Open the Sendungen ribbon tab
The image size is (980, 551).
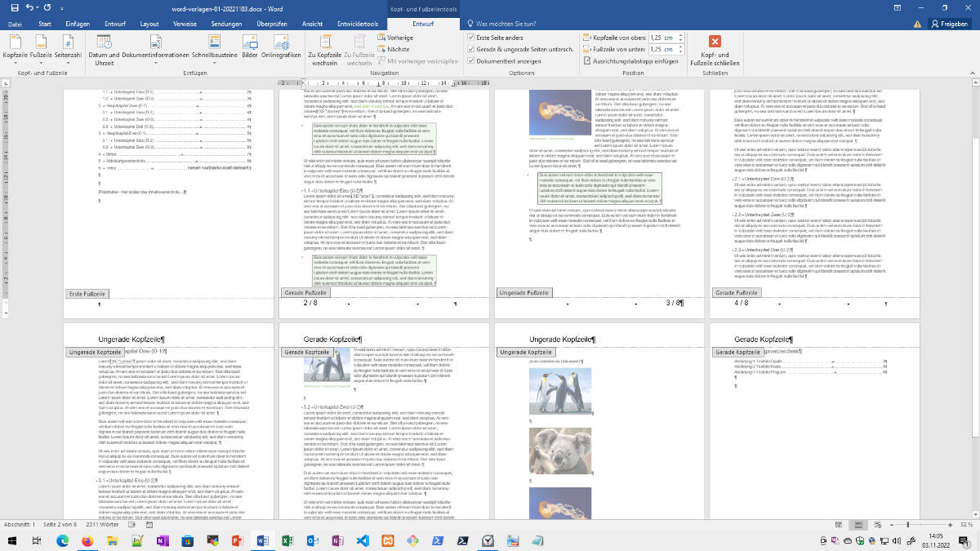tap(226, 24)
